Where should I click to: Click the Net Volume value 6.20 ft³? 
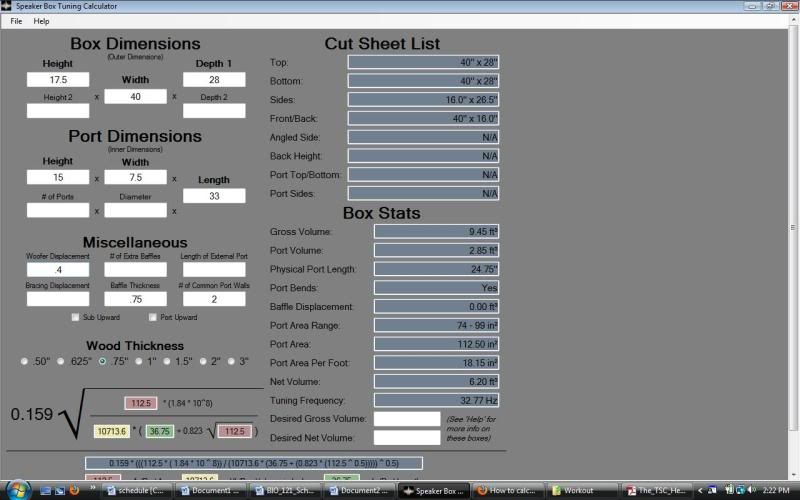click(436, 381)
